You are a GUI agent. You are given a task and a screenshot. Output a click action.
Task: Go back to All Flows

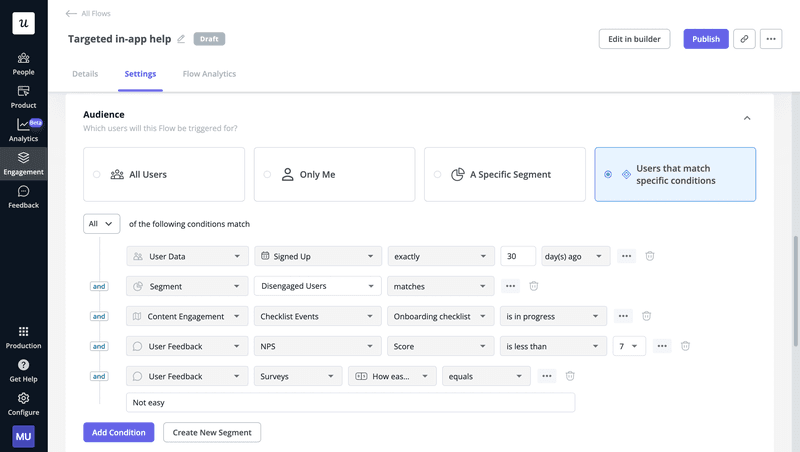point(88,13)
